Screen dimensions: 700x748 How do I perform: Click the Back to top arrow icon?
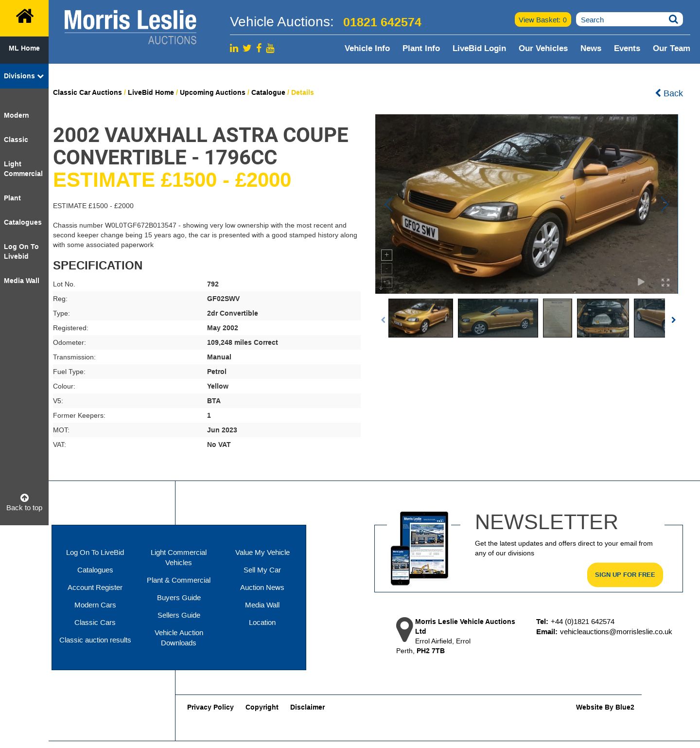coord(24,498)
